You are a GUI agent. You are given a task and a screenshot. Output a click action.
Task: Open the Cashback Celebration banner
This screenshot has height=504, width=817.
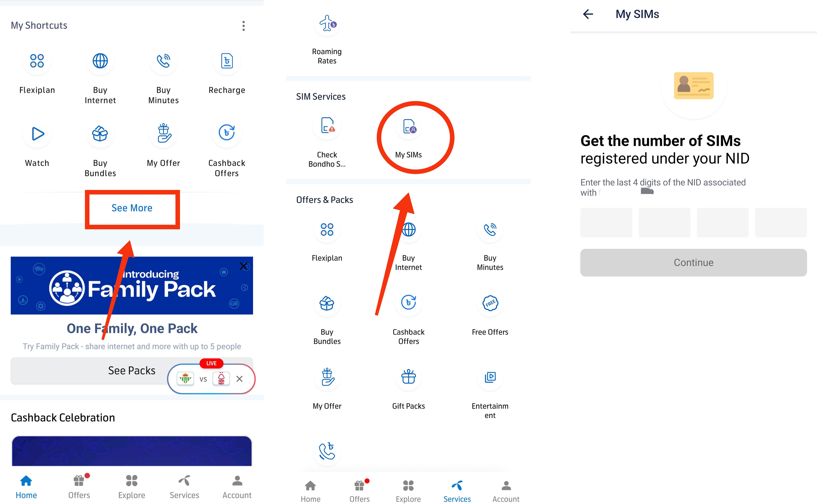[132, 451]
